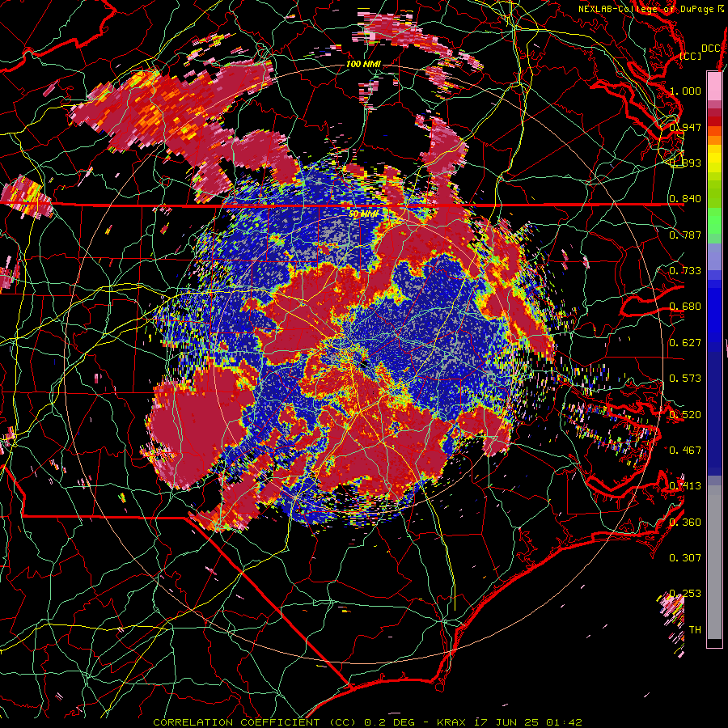
Task: Click the 100 NMI range ring label
Action: coord(363,64)
